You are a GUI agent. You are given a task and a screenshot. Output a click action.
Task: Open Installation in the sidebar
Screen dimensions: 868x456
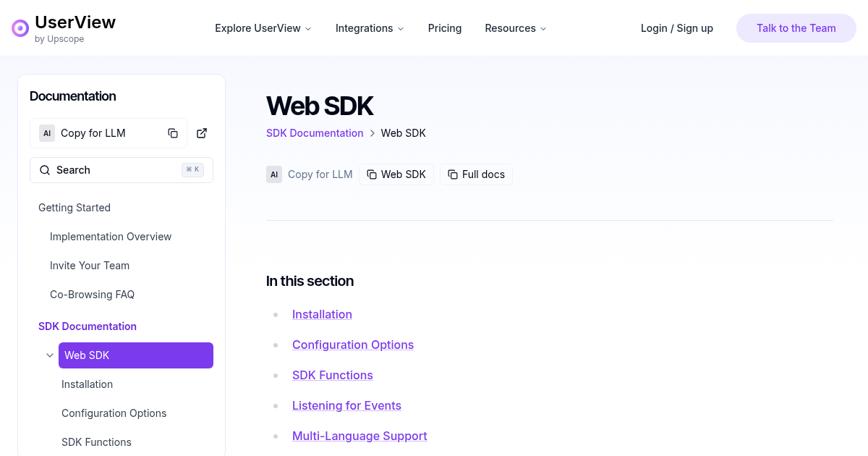pos(87,384)
